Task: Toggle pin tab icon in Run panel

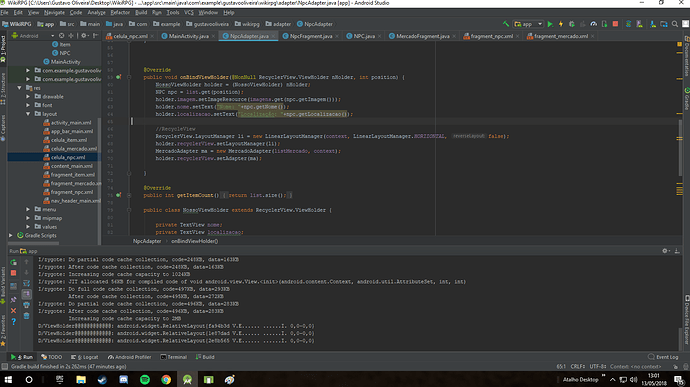Action: pos(14,300)
